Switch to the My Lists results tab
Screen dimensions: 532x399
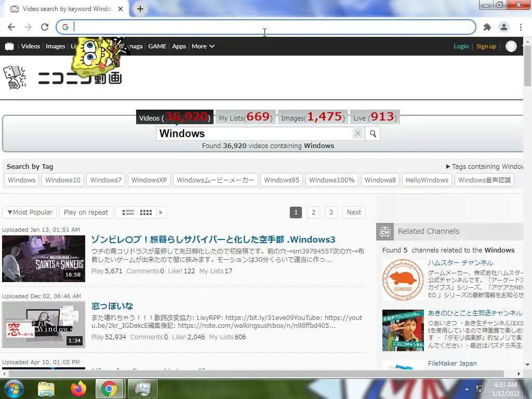coord(246,117)
